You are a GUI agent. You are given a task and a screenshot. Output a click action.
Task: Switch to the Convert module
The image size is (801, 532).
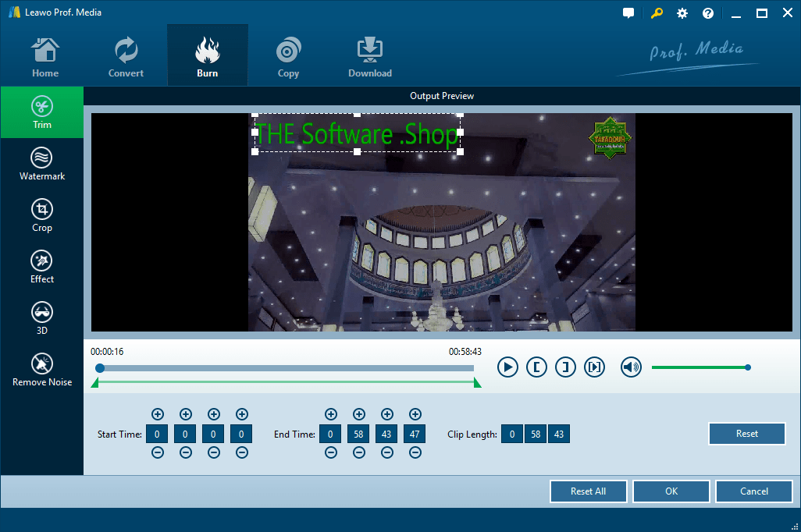(126, 57)
